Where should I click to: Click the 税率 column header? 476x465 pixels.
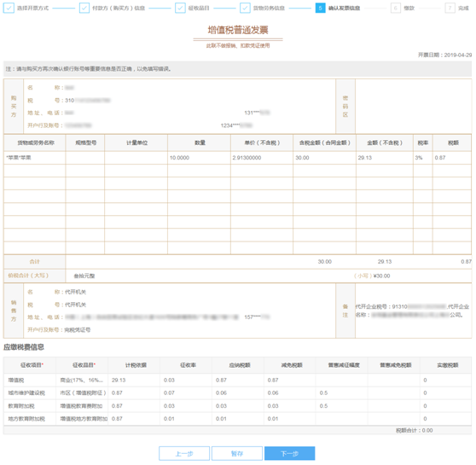pyautogui.click(x=423, y=142)
